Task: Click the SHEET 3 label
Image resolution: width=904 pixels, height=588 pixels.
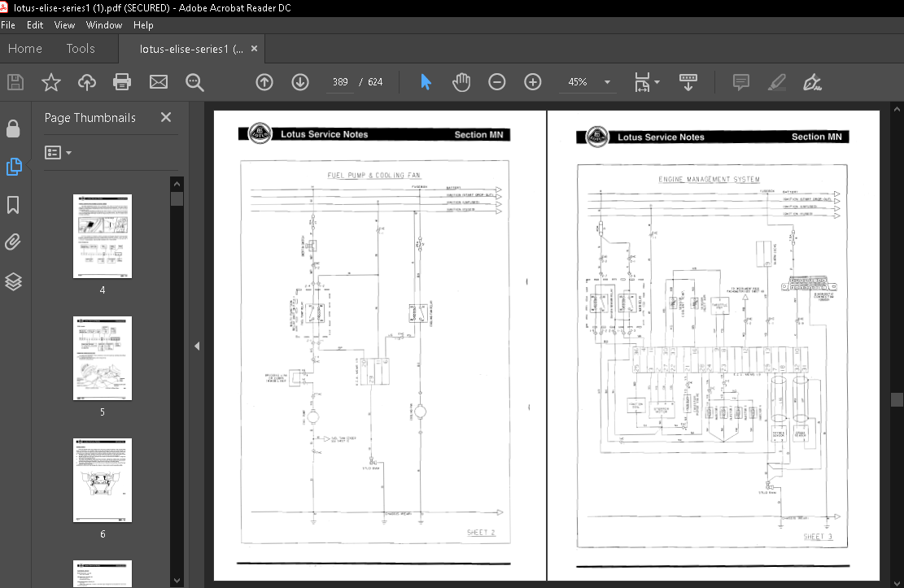Action: coord(818,537)
